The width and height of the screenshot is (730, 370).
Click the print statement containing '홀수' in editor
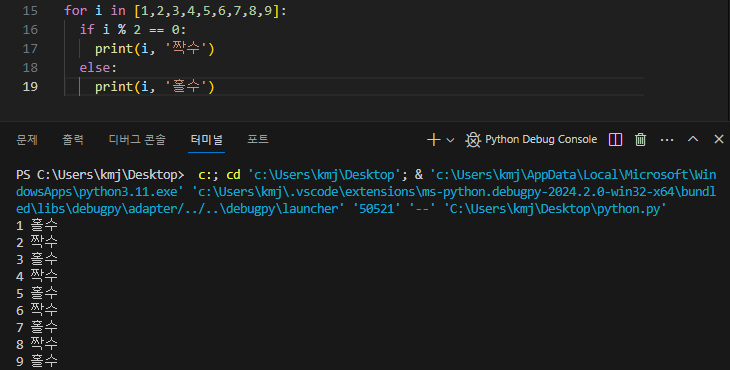(155, 87)
